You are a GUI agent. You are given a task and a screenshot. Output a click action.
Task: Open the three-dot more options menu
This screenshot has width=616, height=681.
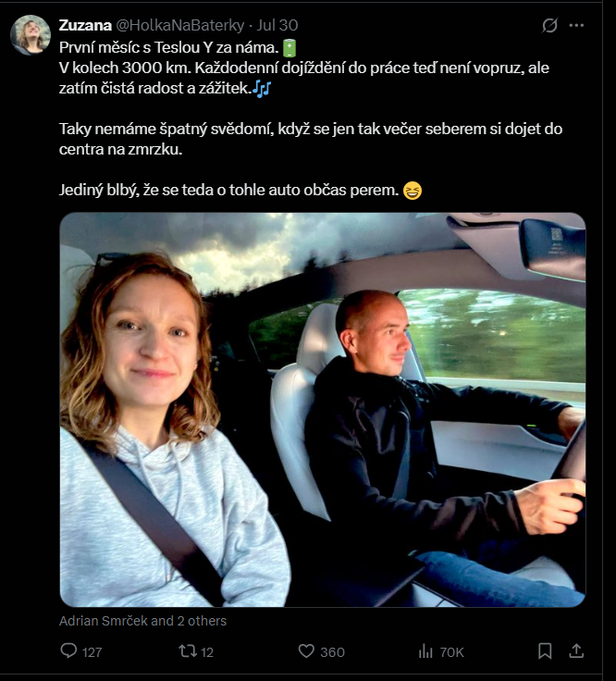tap(576, 25)
